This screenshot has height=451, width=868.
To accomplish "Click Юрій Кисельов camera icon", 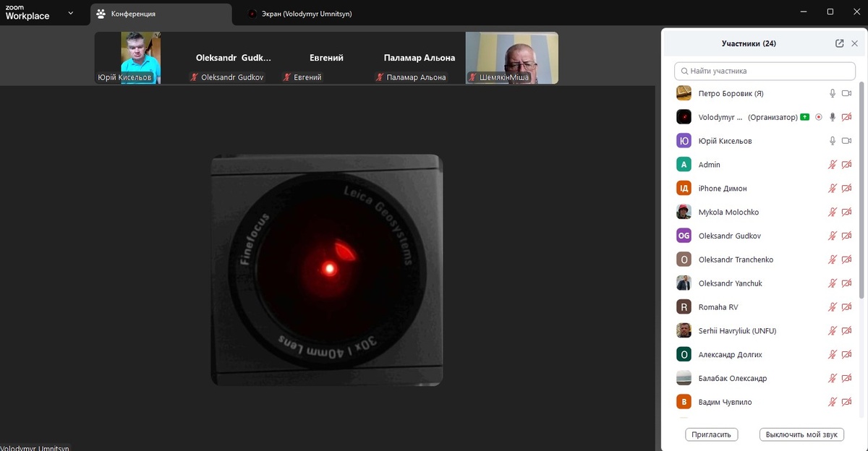I will pos(846,141).
